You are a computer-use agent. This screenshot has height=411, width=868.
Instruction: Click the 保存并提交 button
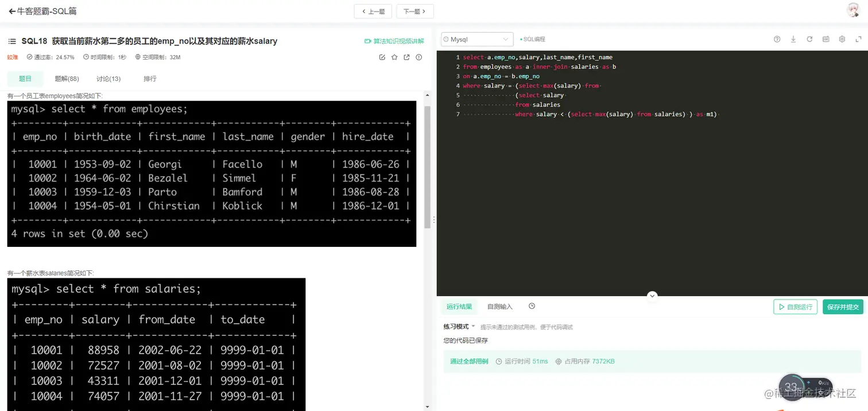tap(843, 307)
